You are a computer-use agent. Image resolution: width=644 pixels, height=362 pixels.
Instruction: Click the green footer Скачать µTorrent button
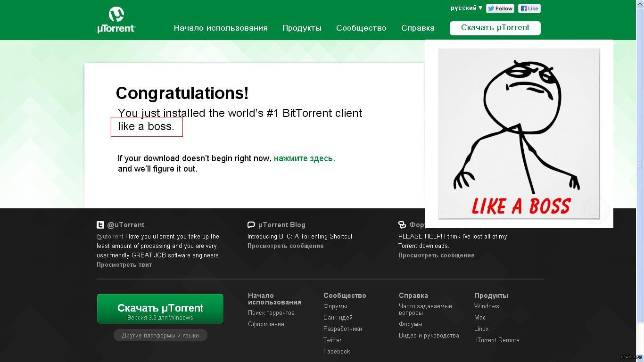[x=160, y=309]
